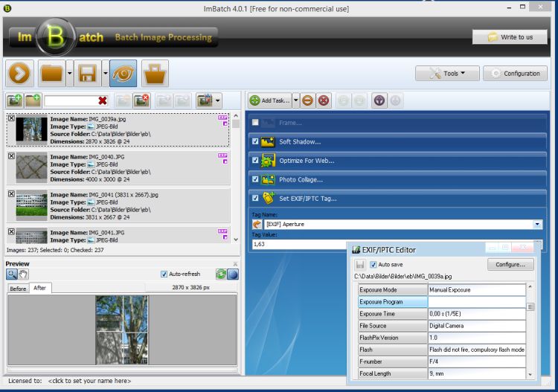The image size is (558, 392).
Task: Select the Set EXIF/IPTC Tag icon
Action: pos(269,198)
